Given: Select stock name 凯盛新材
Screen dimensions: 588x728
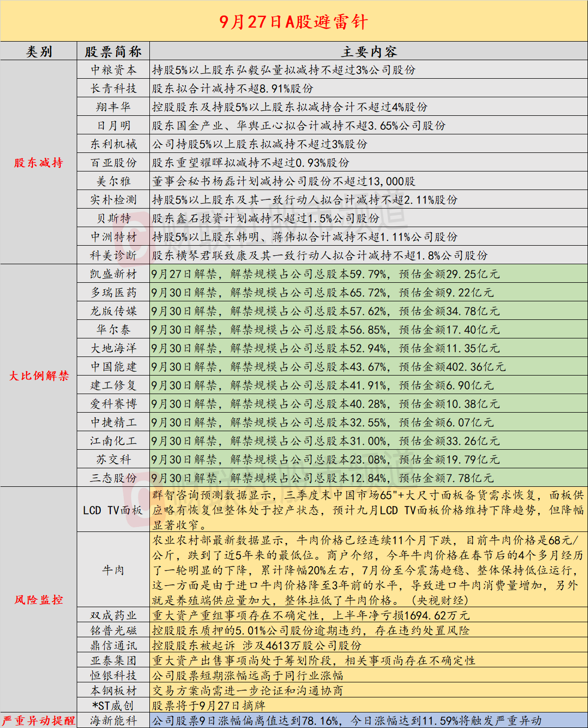Looking at the screenshot, I should click(x=113, y=274).
